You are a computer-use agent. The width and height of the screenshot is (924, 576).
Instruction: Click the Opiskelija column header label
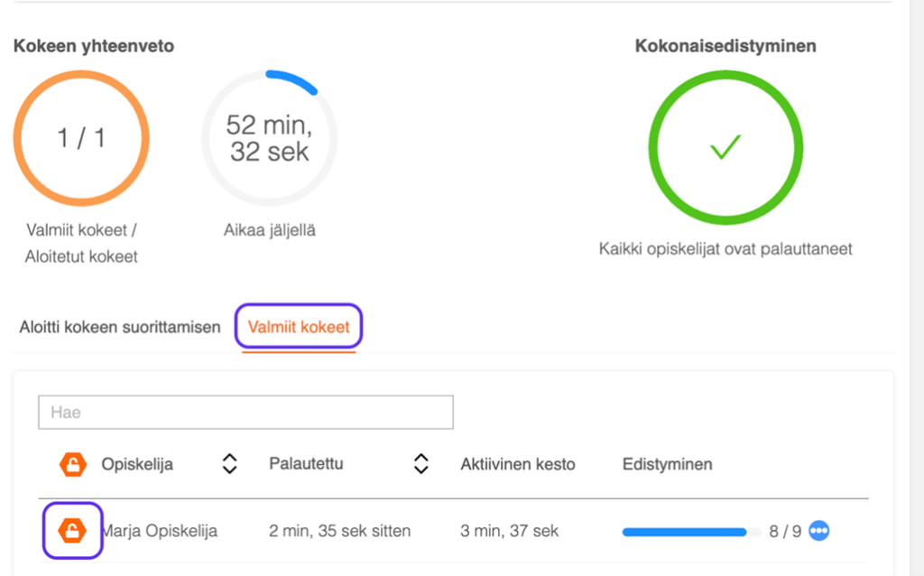coord(137,464)
